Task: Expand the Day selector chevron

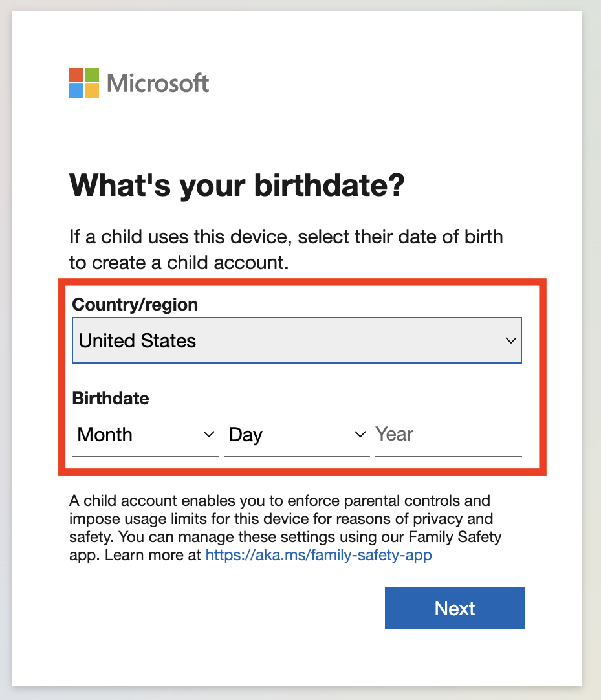Action: coord(360,434)
